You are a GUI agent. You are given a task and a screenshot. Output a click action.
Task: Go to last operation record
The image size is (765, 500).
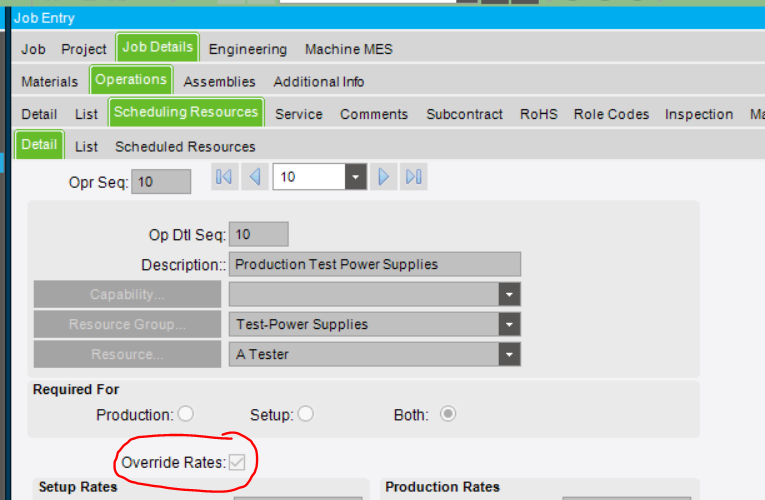(414, 177)
